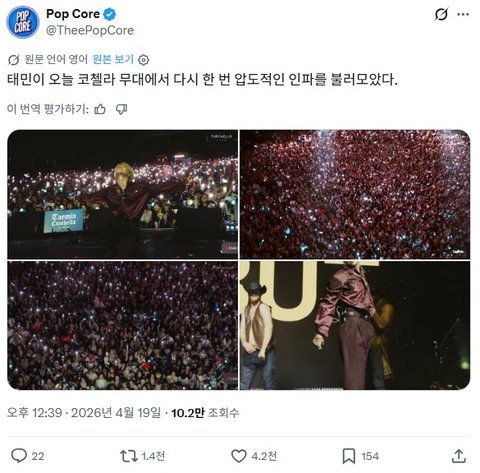Click the 10.2만 조회수 view count

205,413
